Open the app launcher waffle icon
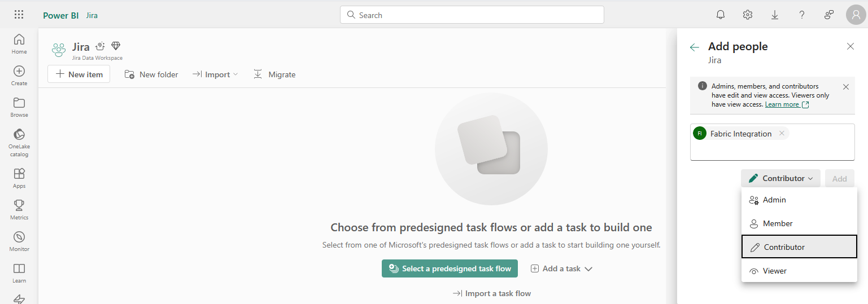Image resolution: width=868 pixels, height=304 pixels. (x=19, y=15)
